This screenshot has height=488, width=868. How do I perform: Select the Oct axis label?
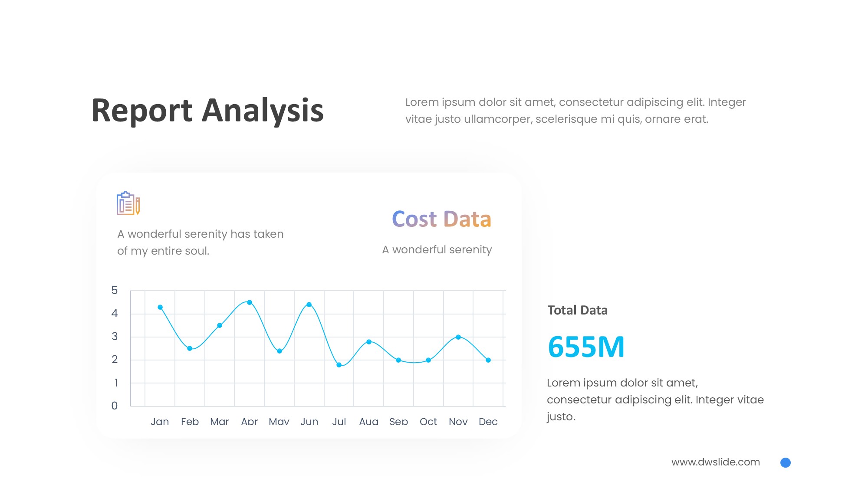tap(428, 422)
